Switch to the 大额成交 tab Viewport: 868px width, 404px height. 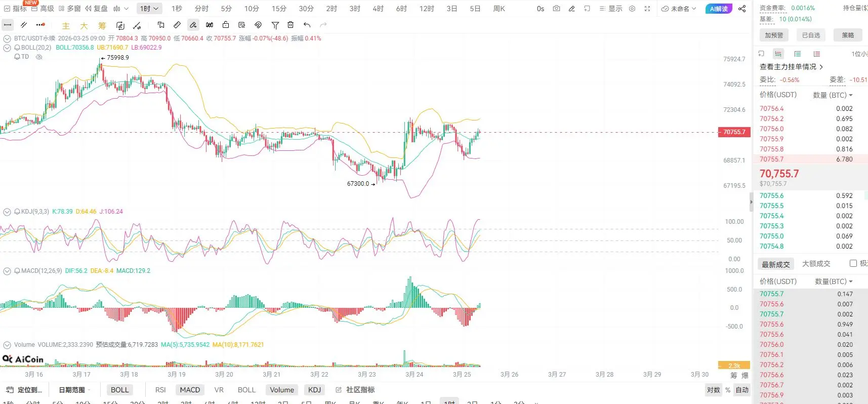point(816,264)
